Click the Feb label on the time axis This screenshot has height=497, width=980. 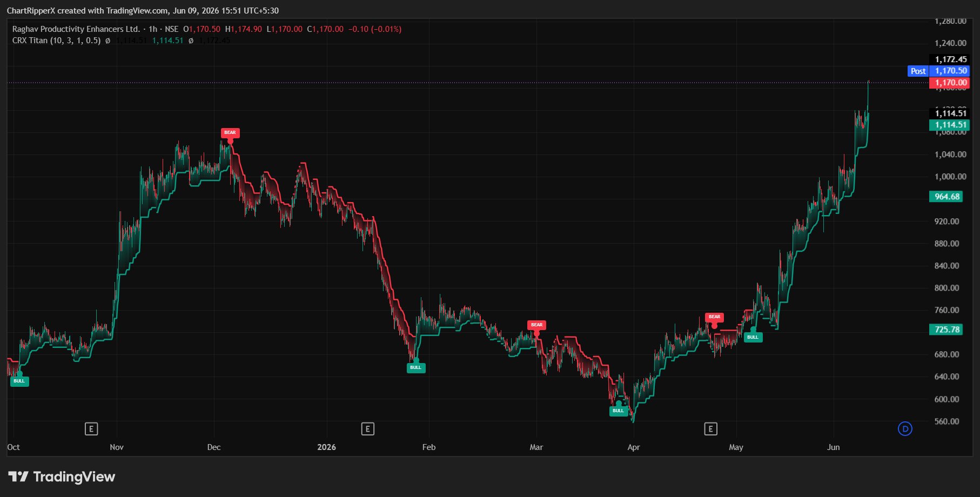pos(429,447)
